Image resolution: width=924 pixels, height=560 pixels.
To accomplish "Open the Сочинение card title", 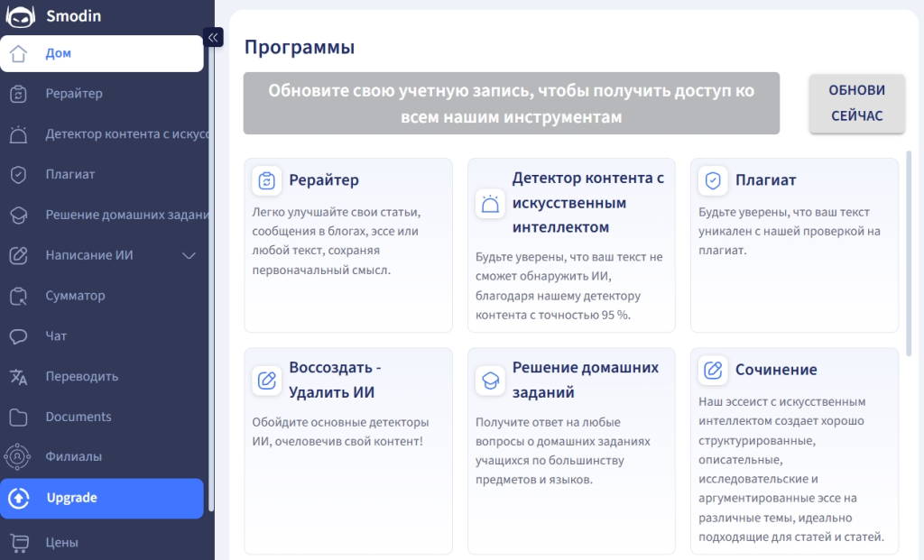I will 776,370.
